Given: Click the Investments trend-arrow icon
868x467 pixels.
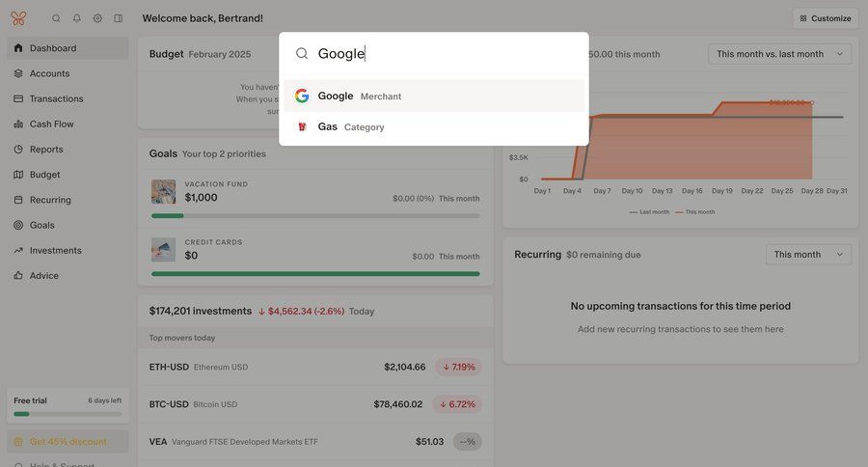Looking at the screenshot, I should coord(18,251).
